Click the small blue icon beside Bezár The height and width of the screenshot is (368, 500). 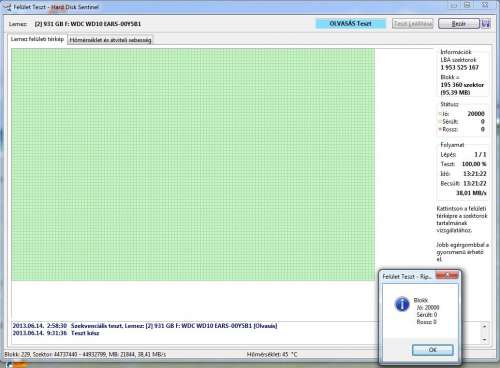pyautogui.click(x=486, y=24)
